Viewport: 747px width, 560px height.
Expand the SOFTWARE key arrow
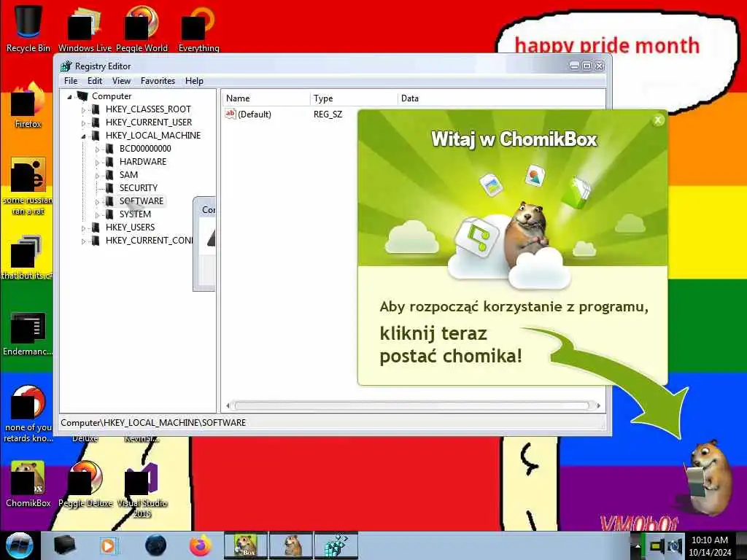(x=97, y=202)
